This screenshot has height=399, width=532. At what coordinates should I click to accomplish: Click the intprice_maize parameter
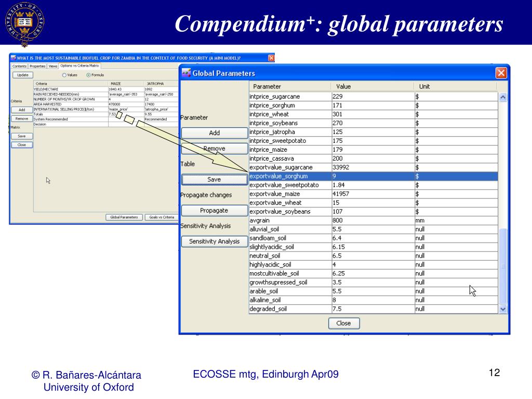(290, 150)
